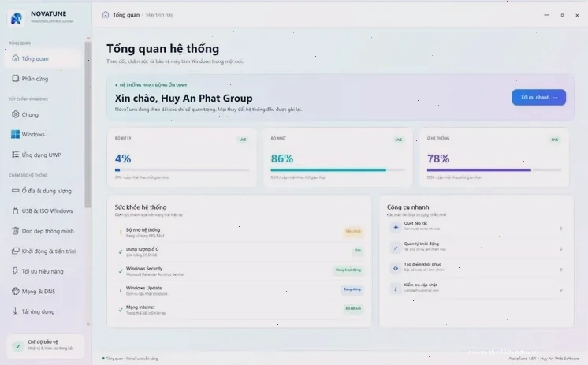Expand the Kiểm tra cập nhật chevron
588x365 pixels.
click(561, 290)
